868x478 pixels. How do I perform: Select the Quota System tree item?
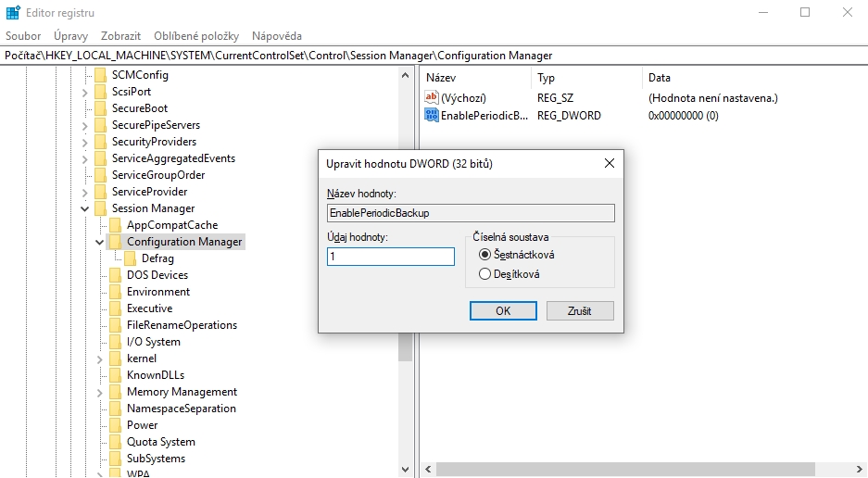tap(160, 442)
